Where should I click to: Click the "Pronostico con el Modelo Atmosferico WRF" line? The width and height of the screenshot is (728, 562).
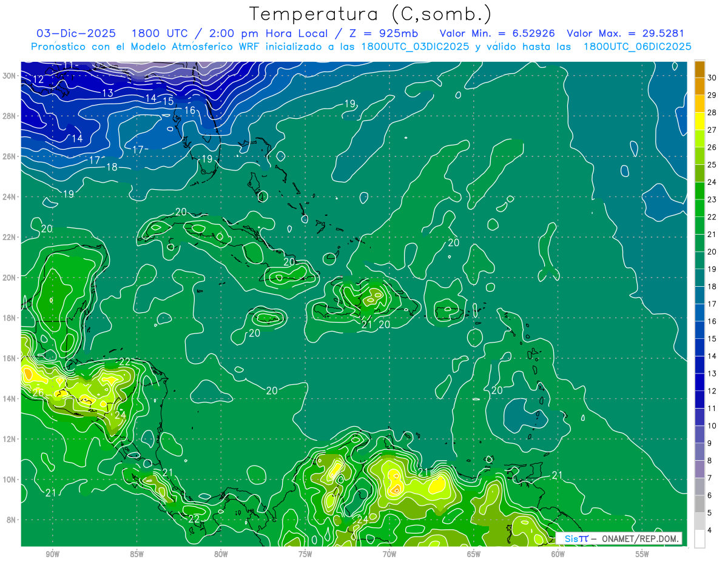coord(361,47)
